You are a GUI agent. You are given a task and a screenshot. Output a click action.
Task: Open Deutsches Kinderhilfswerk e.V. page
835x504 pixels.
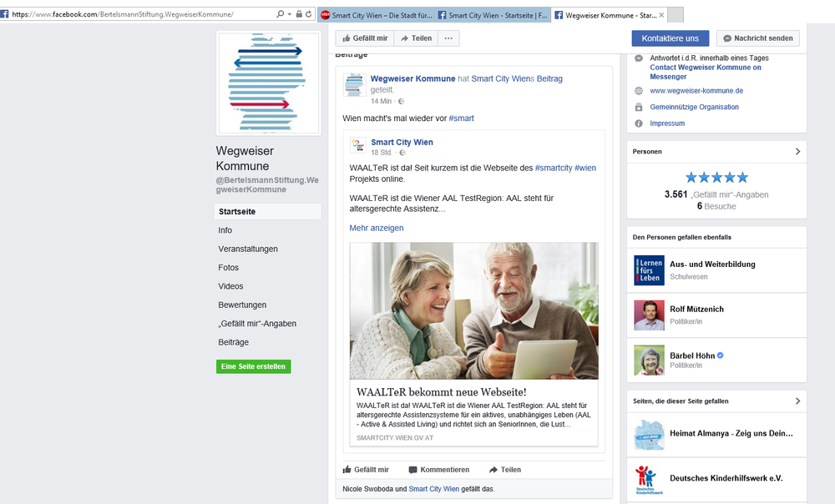726,478
